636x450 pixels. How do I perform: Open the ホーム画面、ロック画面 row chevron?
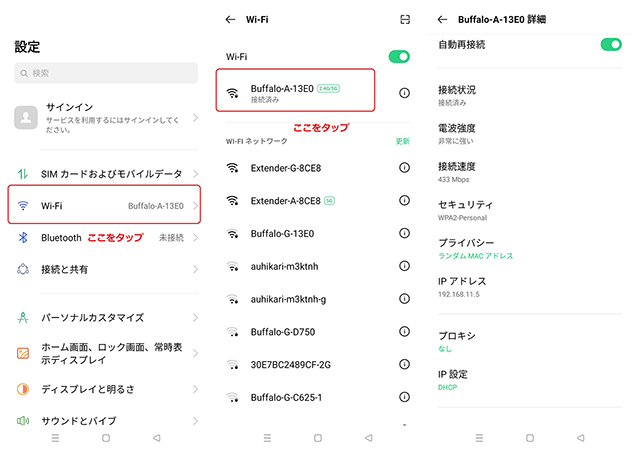click(196, 353)
